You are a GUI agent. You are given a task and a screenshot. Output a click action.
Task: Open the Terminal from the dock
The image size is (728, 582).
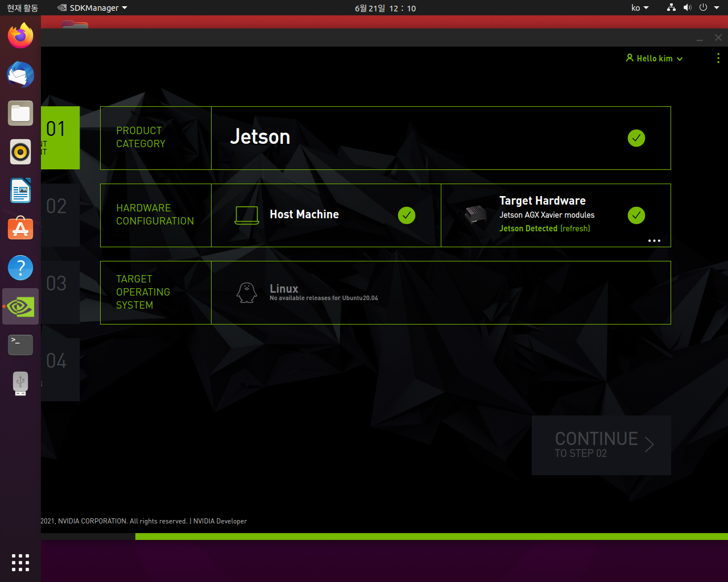click(20, 345)
